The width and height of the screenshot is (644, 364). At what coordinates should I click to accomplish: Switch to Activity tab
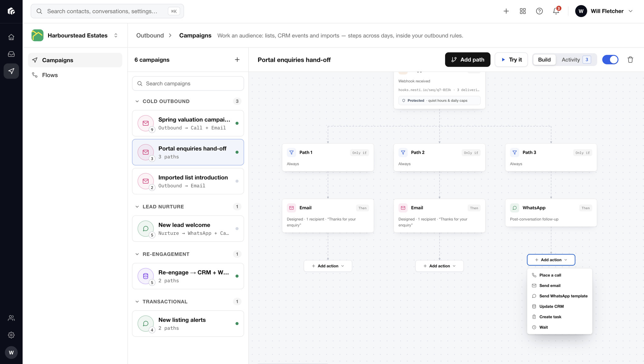(576, 60)
